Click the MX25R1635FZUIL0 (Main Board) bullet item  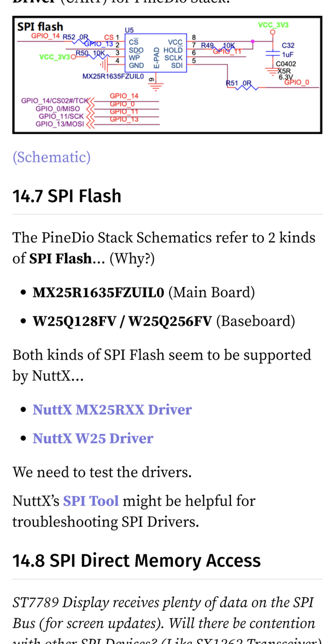pyautogui.click(x=143, y=292)
